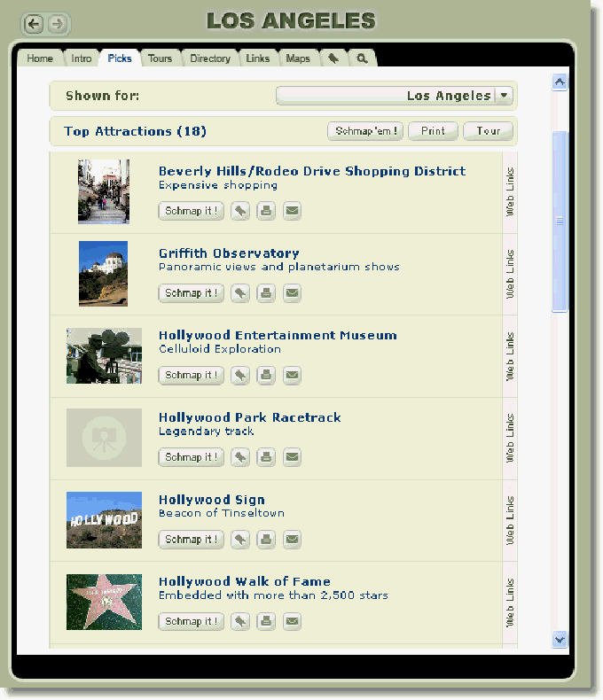This screenshot has height=700, width=603.
Task: Pin the Hollywood Sign entry
Action: pos(240,540)
